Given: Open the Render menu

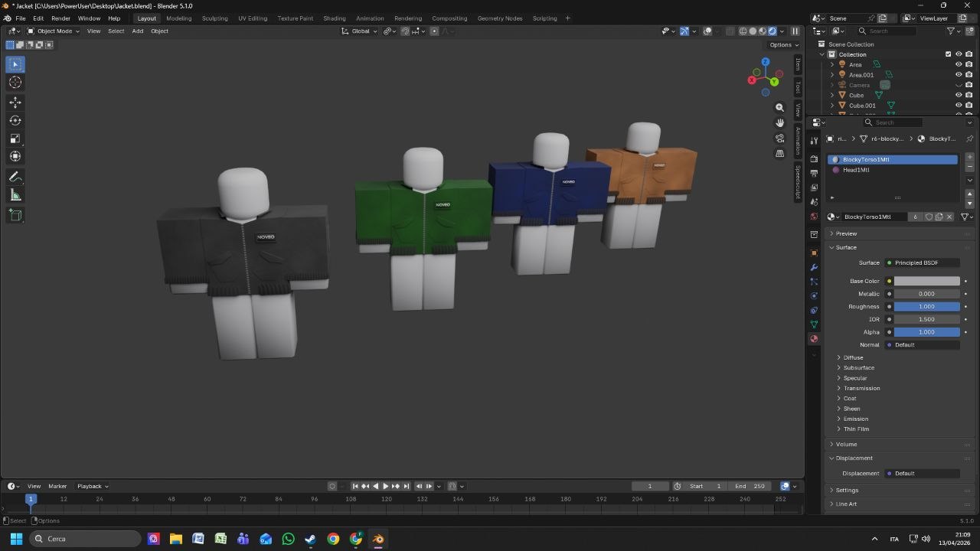Looking at the screenshot, I should coord(60,18).
